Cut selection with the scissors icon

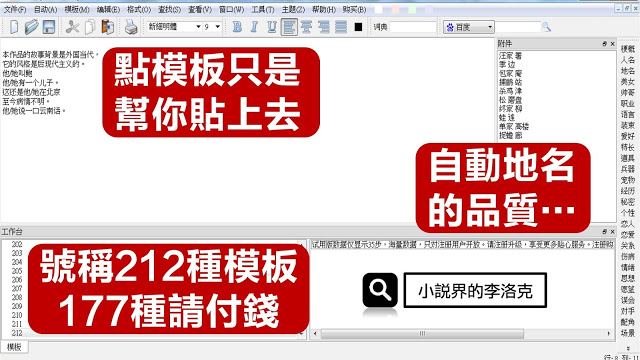click(x=72, y=27)
